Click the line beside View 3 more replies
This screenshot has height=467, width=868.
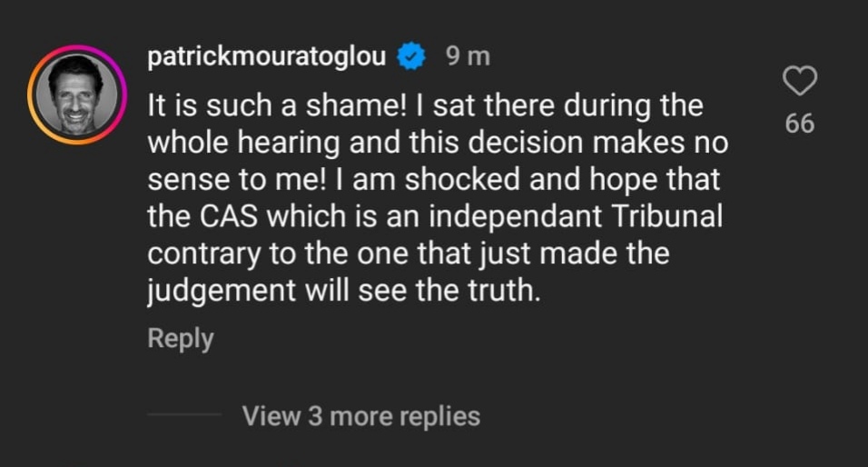click(x=184, y=416)
